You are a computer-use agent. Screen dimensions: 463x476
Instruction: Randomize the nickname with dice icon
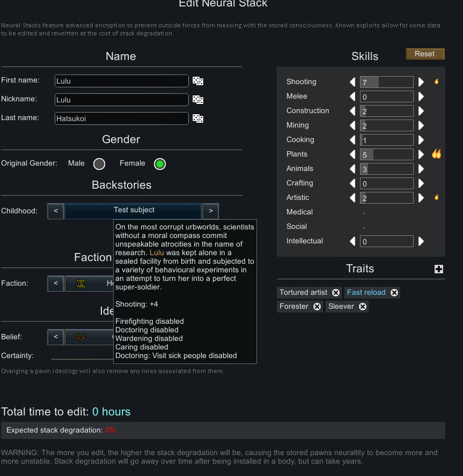[x=198, y=100]
